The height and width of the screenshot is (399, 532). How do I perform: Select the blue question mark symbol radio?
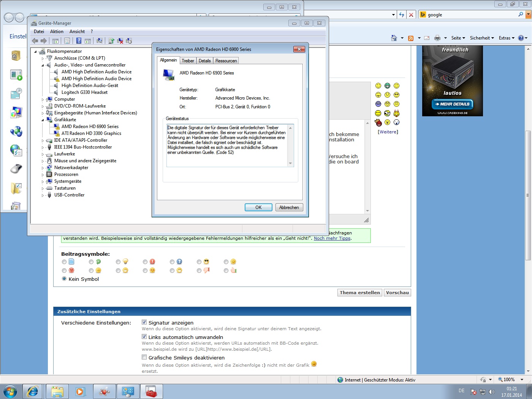click(172, 262)
